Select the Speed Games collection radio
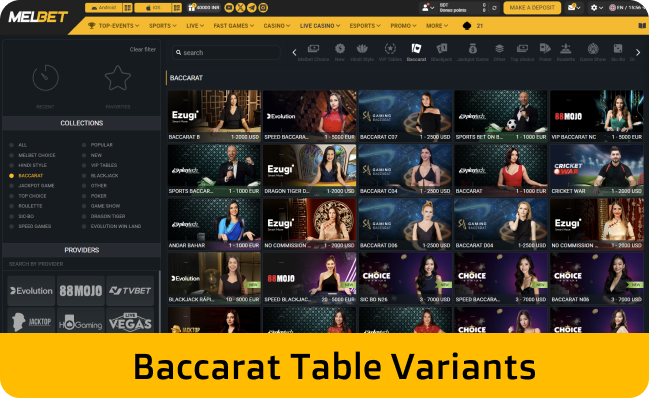This screenshot has width=649, height=398. (x=11, y=226)
